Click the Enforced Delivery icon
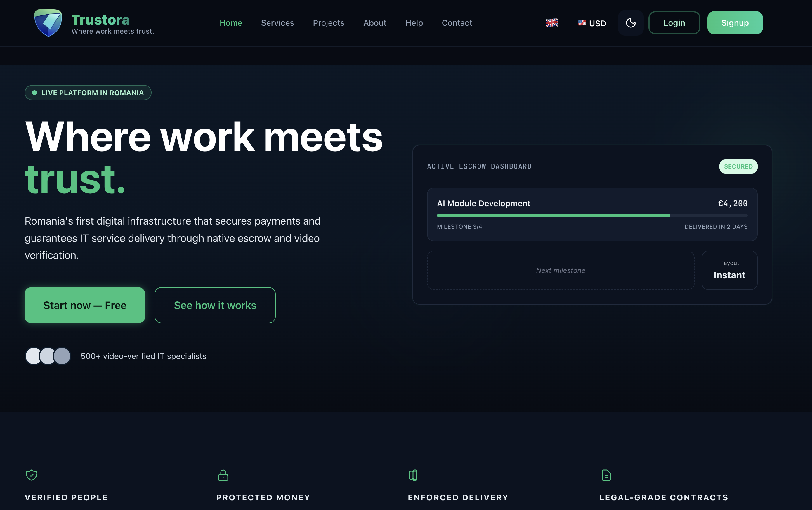Screen dimensions: 812x510 [x=413, y=475]
